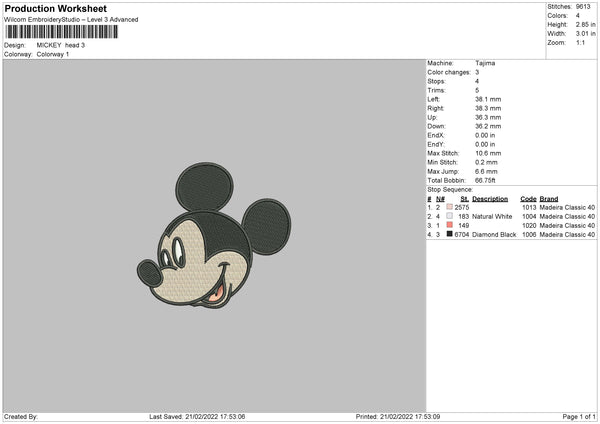Click the 'Page 1 of 1' footer text
The image size is (600, 424).
579,417
